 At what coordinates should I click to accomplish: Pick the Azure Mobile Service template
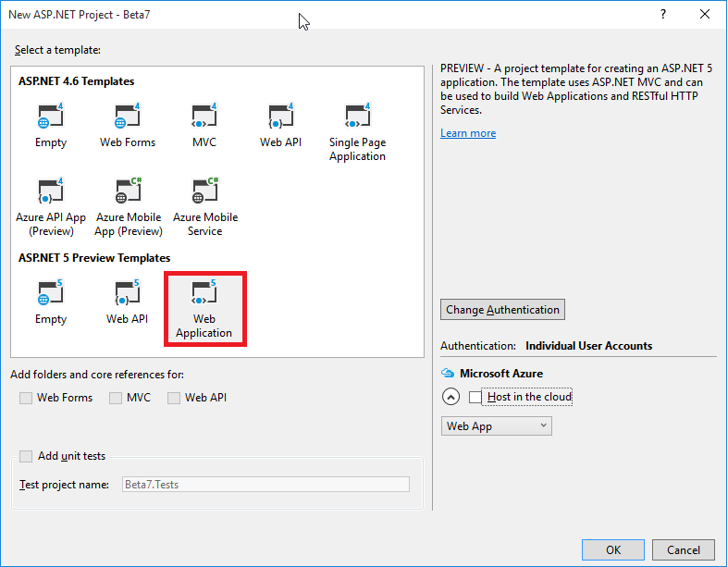coord(204,206)
